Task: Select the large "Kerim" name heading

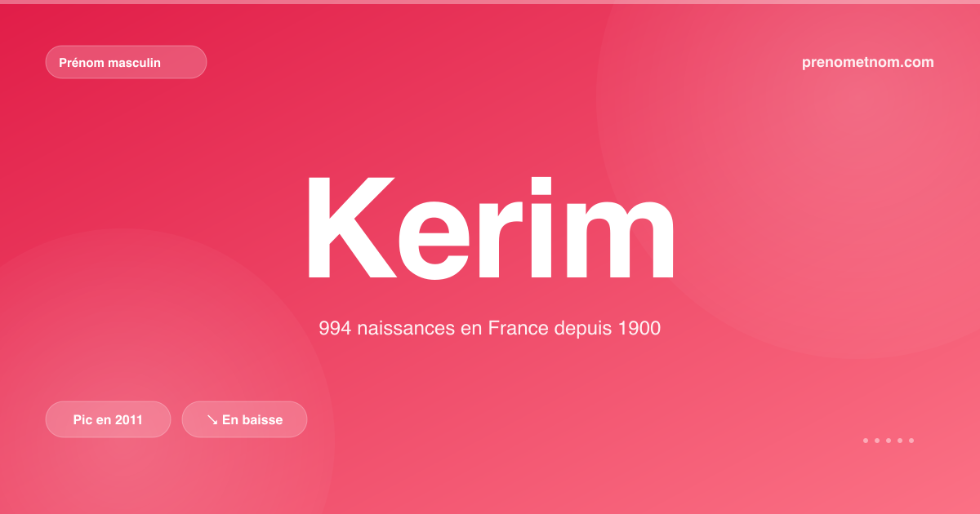Action: pos(490,227)
